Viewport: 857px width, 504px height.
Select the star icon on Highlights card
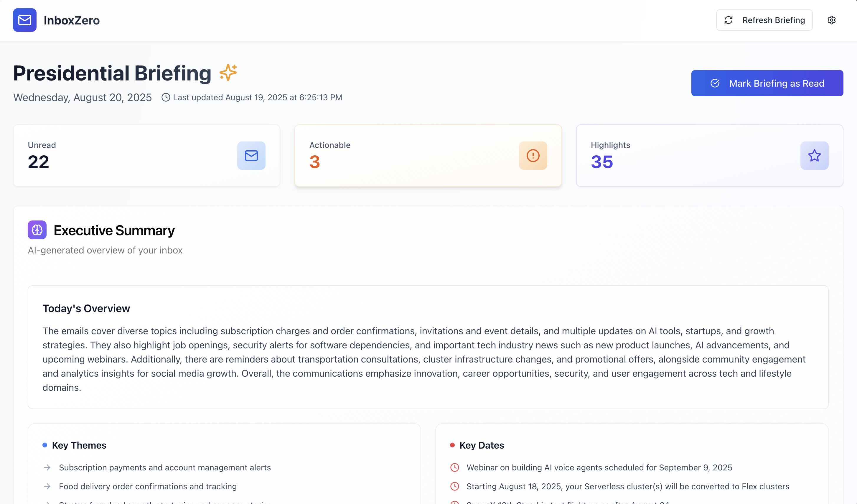[x=814, y=156]
